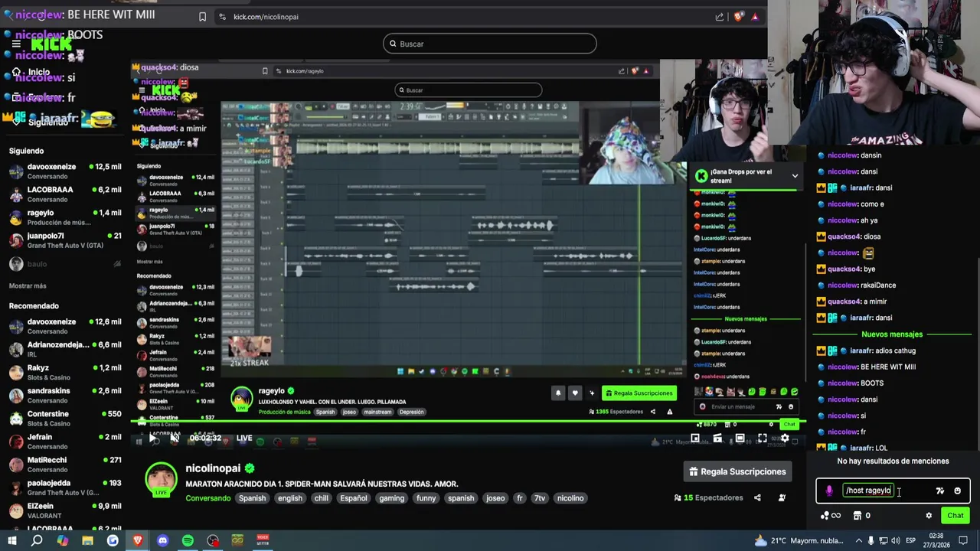Enter fullscreen on the stream player

763,439
